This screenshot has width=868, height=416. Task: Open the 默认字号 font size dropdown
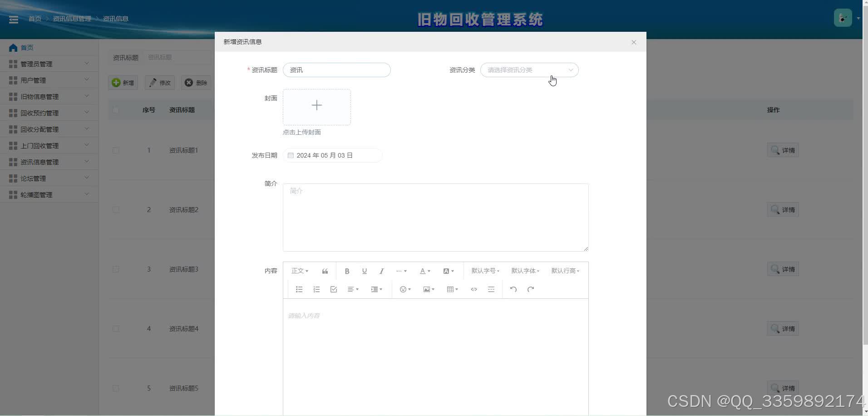485,271
